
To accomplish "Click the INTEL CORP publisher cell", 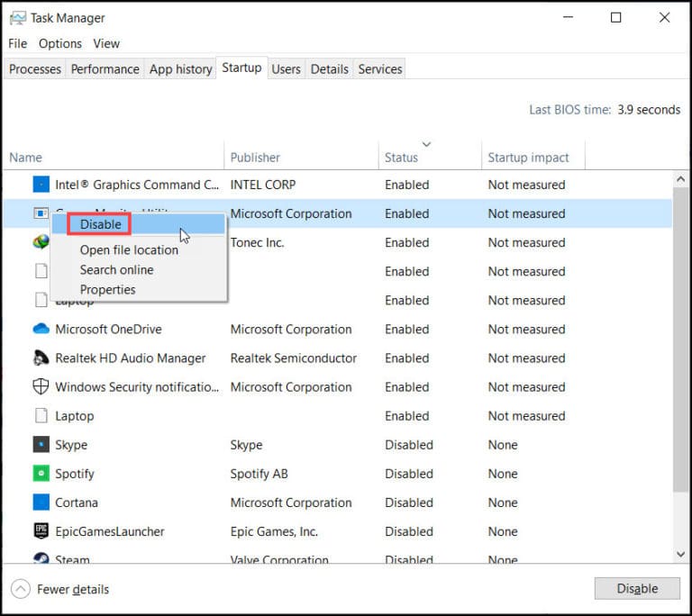I will point(263,185).
